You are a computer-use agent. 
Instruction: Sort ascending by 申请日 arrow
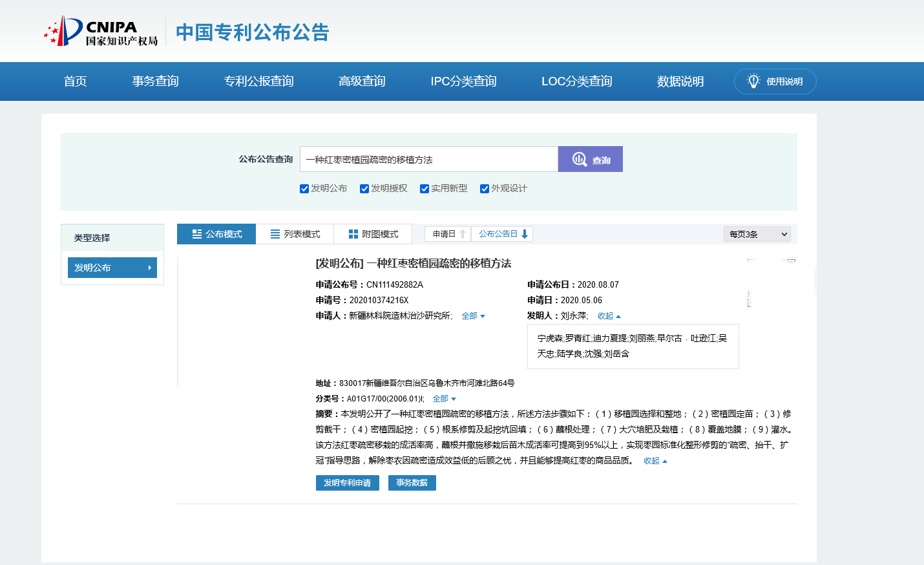[x=463, y=234]
